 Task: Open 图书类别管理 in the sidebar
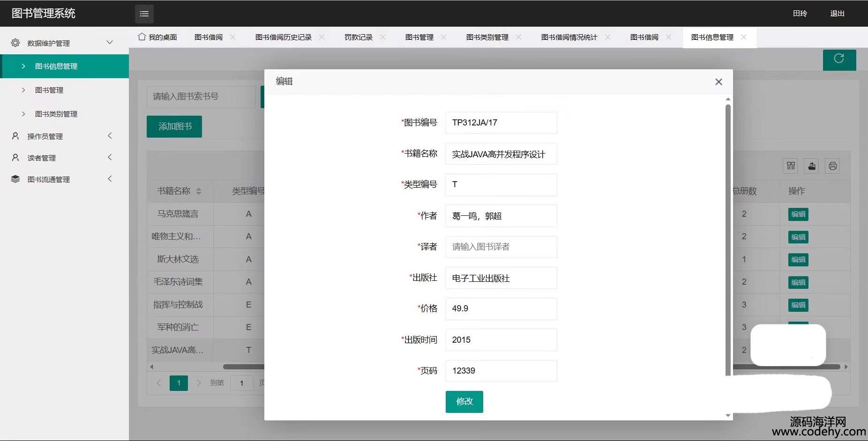pos(56,114)
